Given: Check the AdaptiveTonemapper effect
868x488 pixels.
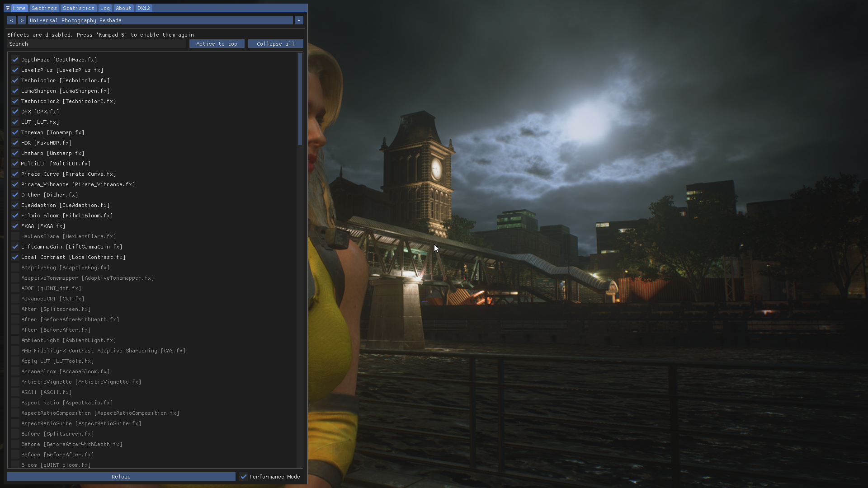Looking at the screenshot, I should coord(15,278).
